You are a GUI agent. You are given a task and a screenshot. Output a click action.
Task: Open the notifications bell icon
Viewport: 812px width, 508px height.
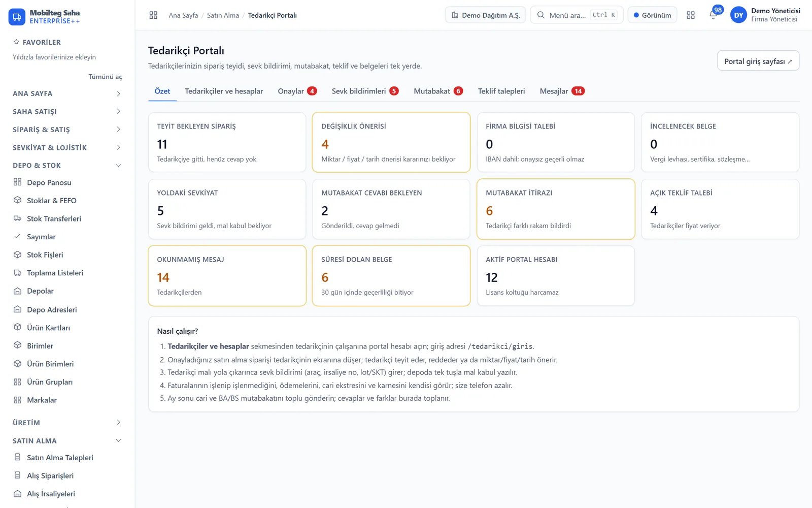click(713, 15)
